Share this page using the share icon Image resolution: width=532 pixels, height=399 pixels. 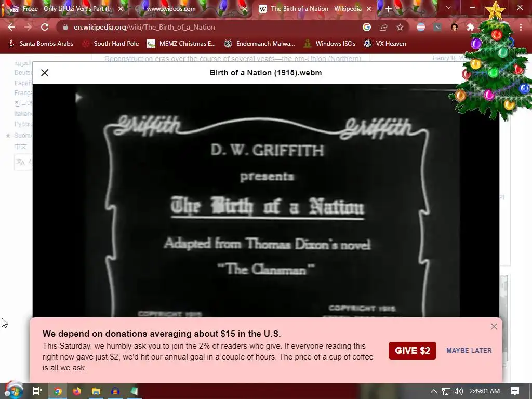point(383,27)
